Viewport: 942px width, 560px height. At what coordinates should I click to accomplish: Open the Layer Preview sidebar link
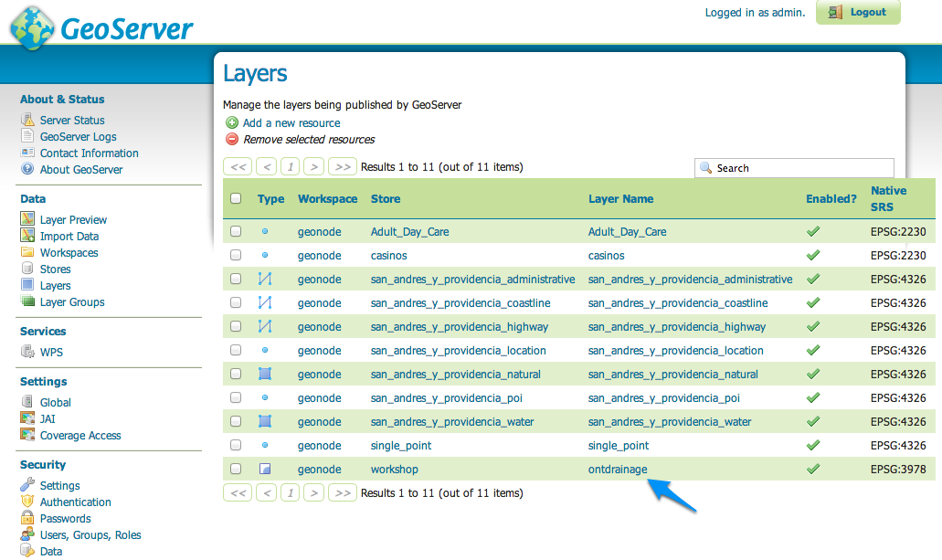tap(73, 220)
